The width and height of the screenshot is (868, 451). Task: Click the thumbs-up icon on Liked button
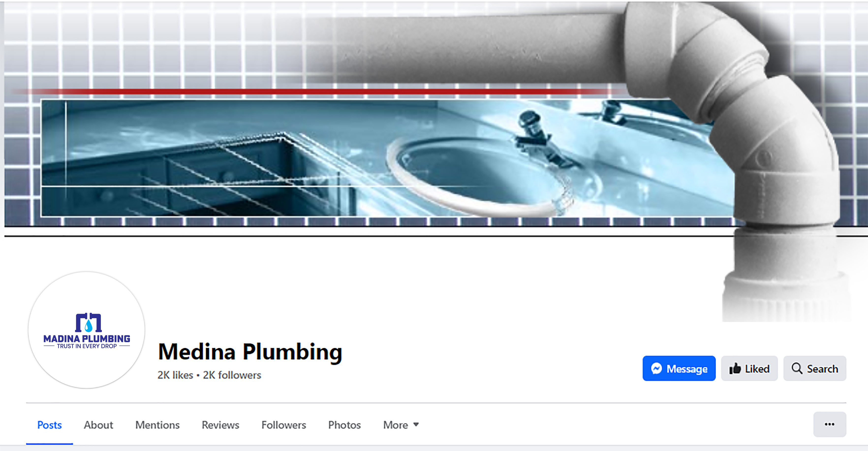[735, 368]
